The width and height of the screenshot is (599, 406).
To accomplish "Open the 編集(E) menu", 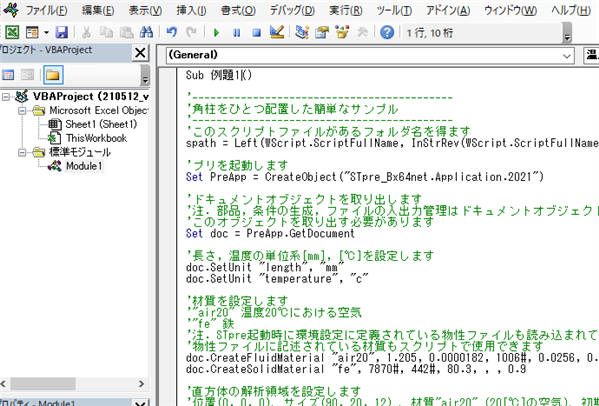I will [98, 10].
